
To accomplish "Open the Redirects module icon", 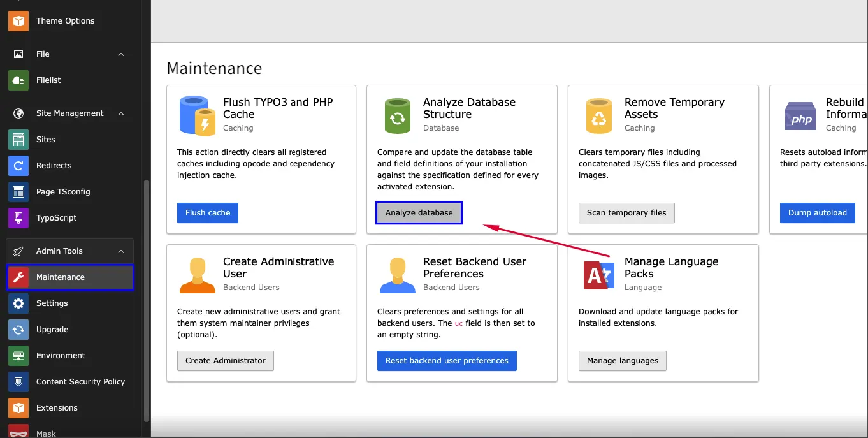I will point(18,166).
